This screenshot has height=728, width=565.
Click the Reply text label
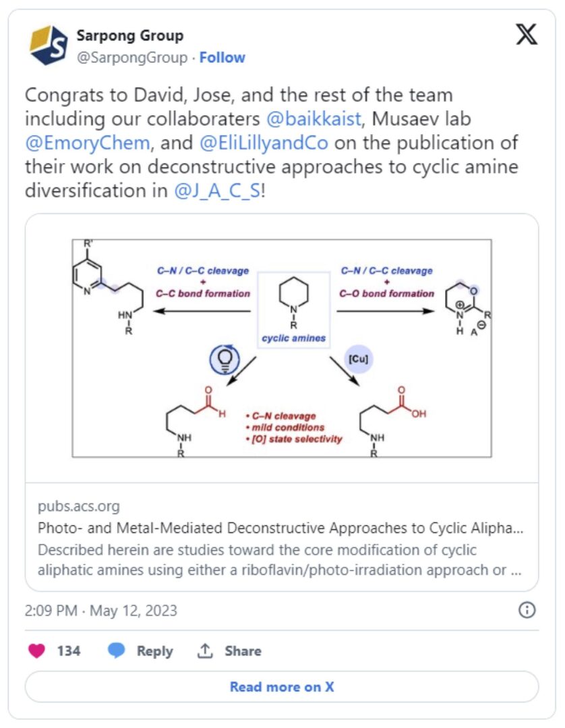[154, 651]
